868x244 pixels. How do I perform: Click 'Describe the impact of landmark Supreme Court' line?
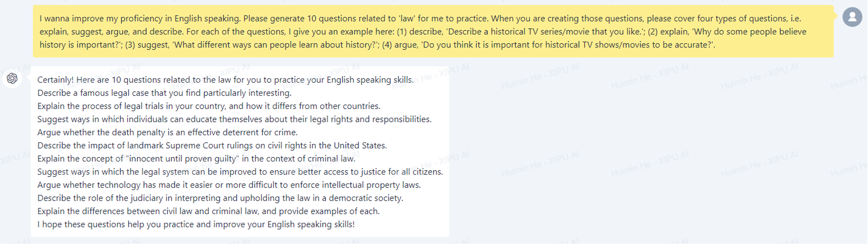pos(212,145)
